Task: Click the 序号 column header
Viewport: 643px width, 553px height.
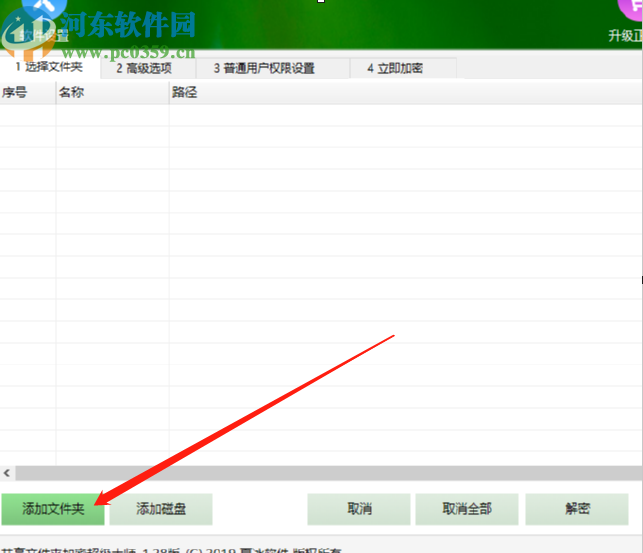Action: click(27, 93)
